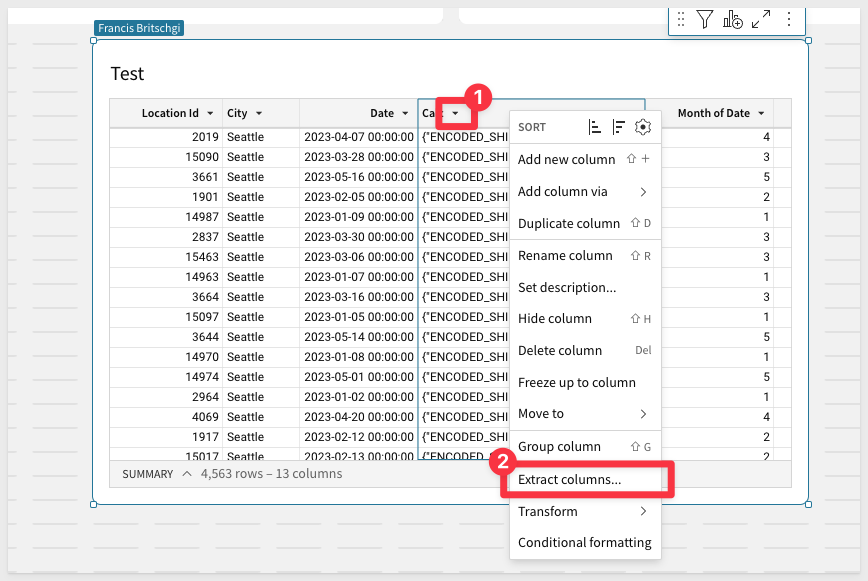Open custom sort settings gear
Image resolution: width=868 pixels, height=581 pixels.
(643, 127)
